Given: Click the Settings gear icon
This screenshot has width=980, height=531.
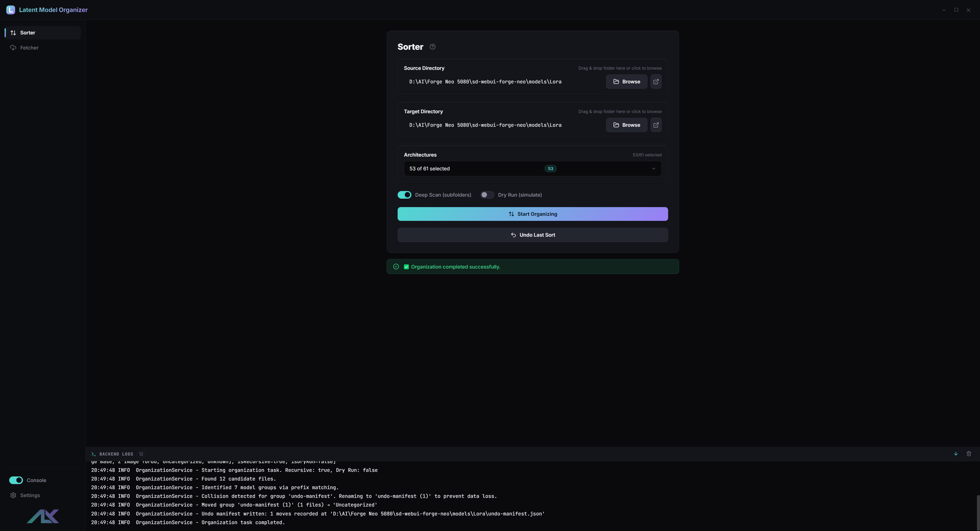Looking at the screenshot, I should point(13,495).
